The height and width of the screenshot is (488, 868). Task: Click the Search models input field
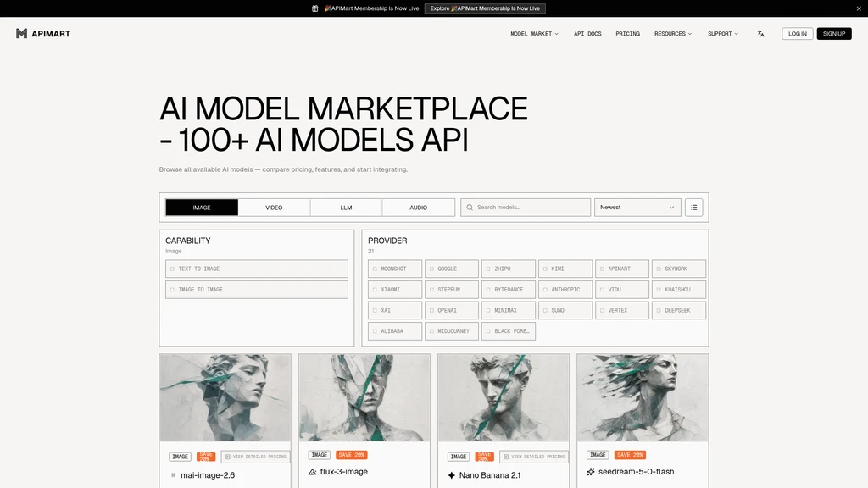pyautogui.click(x=526, y=208)
